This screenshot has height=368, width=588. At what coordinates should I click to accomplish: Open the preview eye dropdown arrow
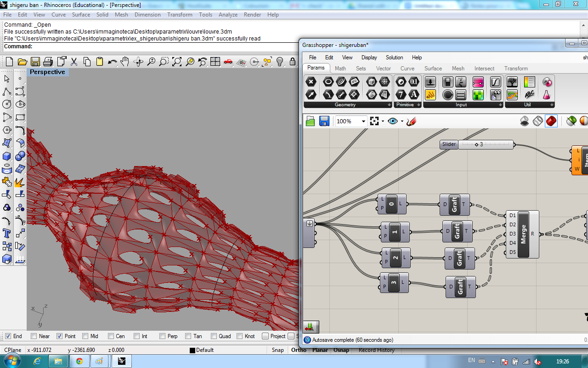402,121
